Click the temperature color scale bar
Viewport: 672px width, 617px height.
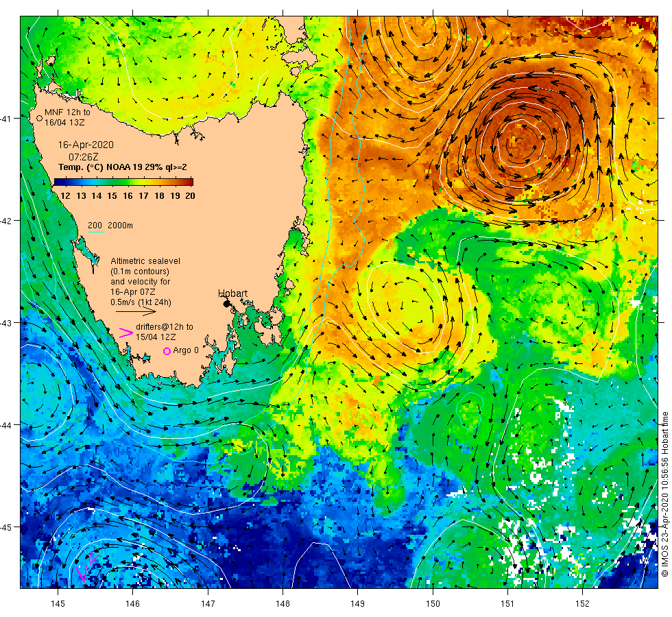pyautogui.click(x=123, y=182)
